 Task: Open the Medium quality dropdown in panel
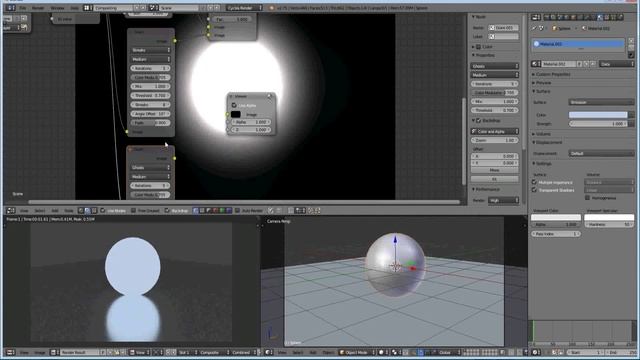coord(495,75)
